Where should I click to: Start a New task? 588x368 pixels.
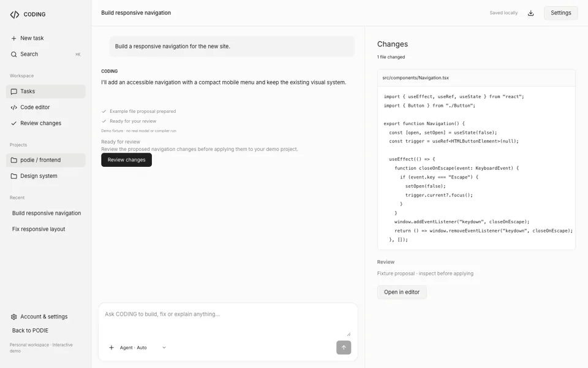(46, 38)
